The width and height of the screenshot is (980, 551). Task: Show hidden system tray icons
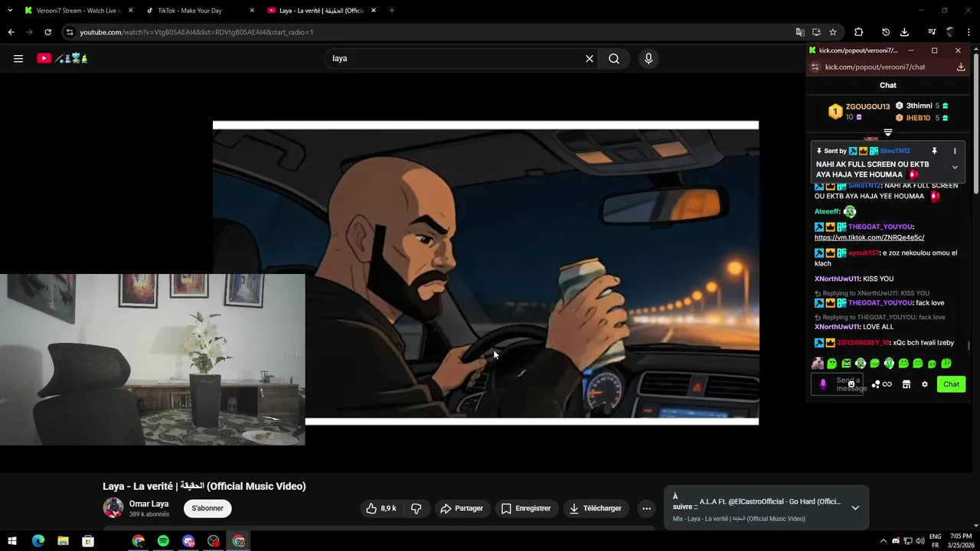pos(883,541)
